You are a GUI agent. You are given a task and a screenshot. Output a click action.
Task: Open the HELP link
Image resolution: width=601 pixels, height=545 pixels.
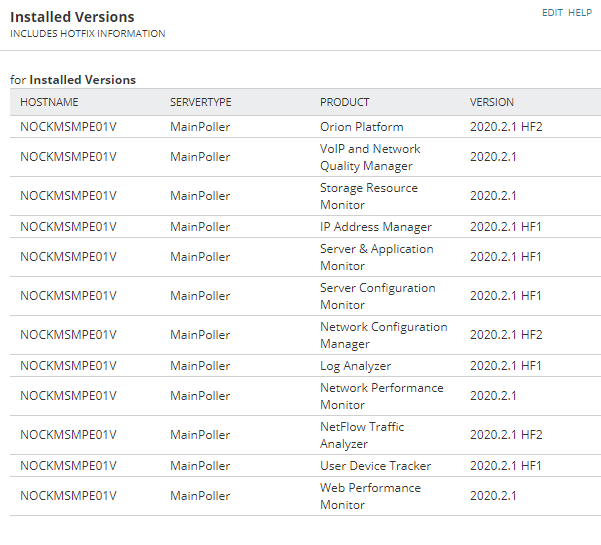pos(580,13)
